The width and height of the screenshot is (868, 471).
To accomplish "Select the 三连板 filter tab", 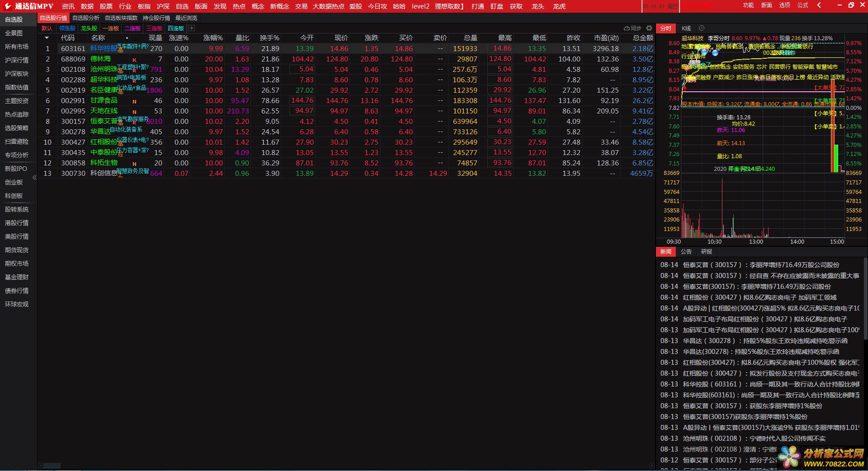I will [154, 28].
